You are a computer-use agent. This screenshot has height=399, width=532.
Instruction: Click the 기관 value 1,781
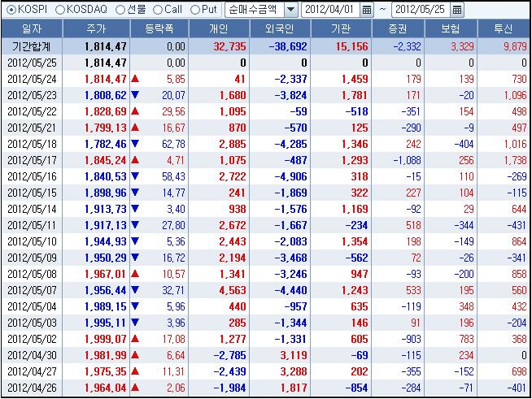[x=355, y=95]
